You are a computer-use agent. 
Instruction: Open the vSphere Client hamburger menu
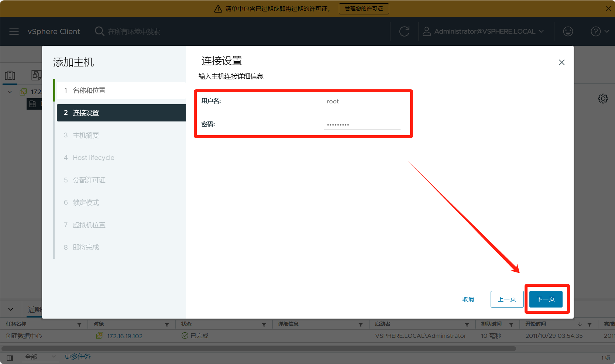pos(14,31)
